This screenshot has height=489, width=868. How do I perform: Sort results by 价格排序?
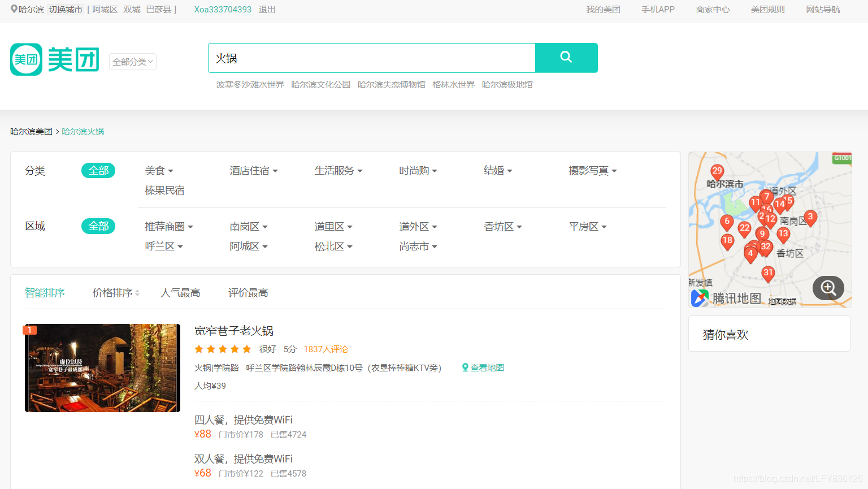pos(116,293)
